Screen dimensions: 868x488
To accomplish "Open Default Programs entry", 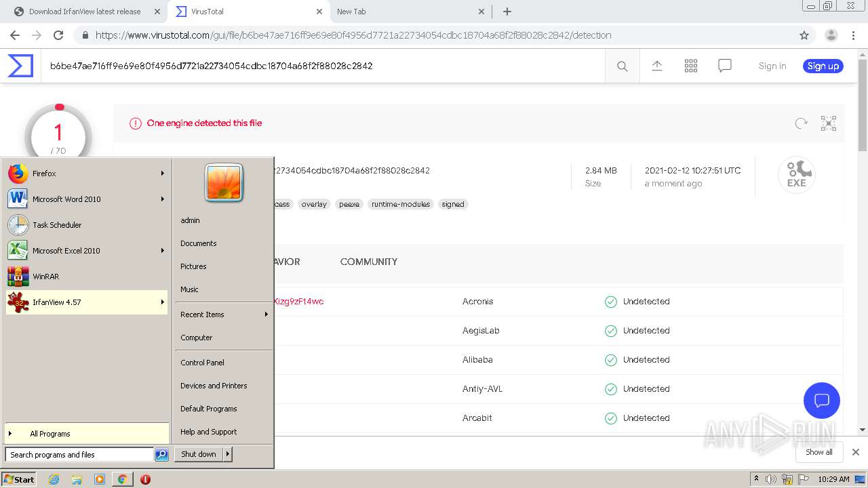I will [x=209, y=409].
